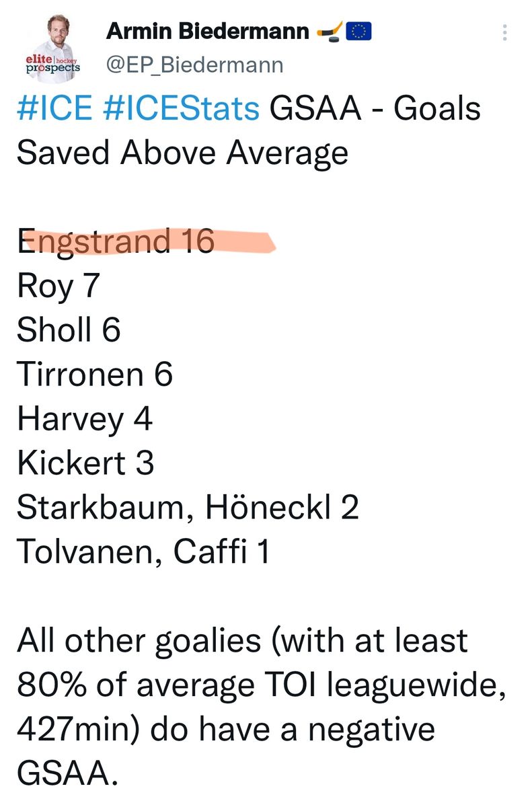The width and height of the screenshot is (532, 807).
Task: Open the #ICEStats hashtag
Action: (180, 108)
